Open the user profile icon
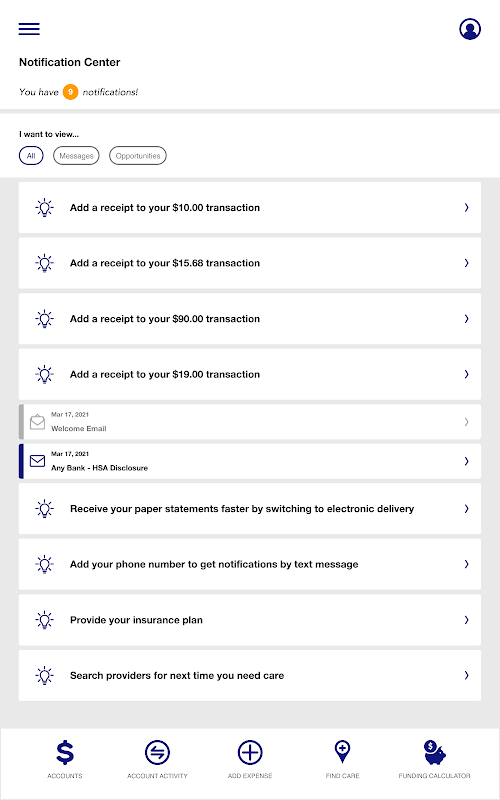 coord(470,29)
